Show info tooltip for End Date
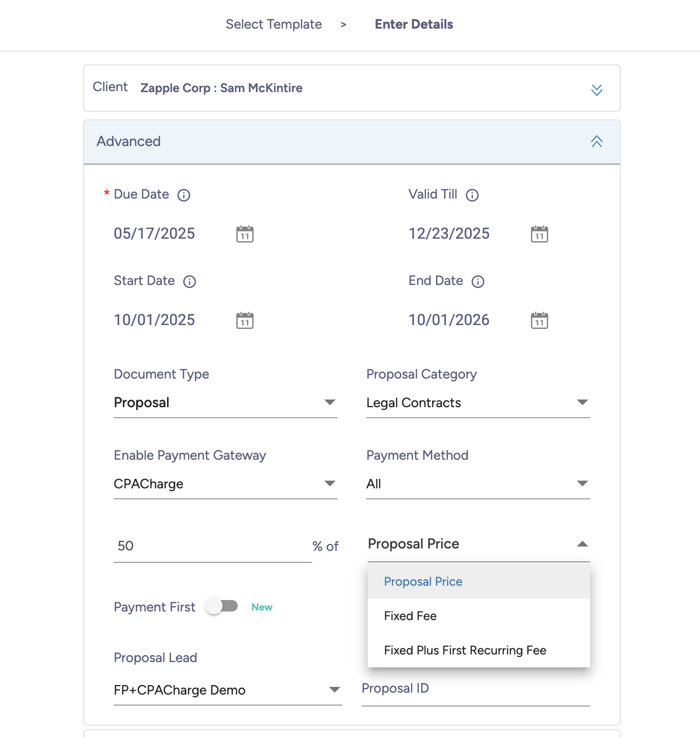The image size is (700, 738). tap(478, 281)
